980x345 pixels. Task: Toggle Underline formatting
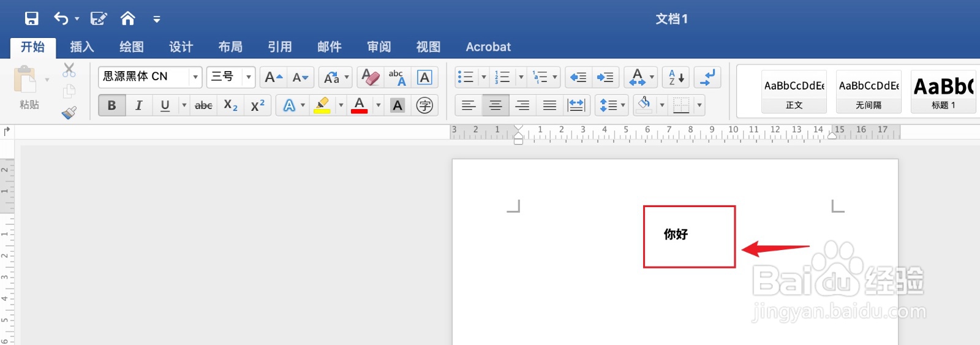(165, 105)
